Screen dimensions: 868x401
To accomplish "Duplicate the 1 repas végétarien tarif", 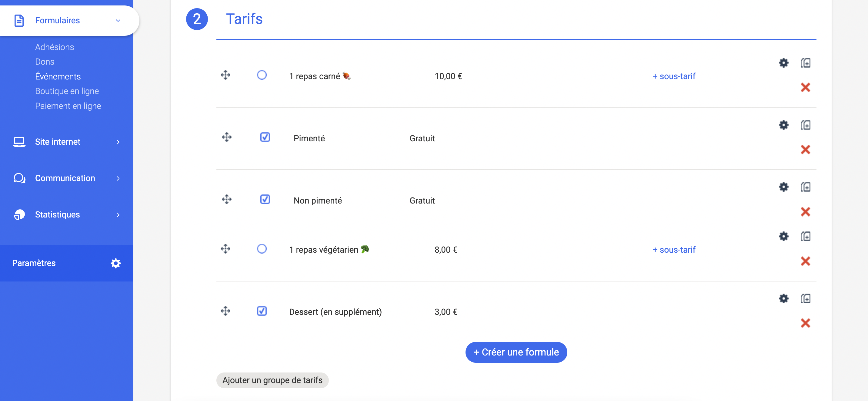I will pyautogui.click(x=805, y=236).
